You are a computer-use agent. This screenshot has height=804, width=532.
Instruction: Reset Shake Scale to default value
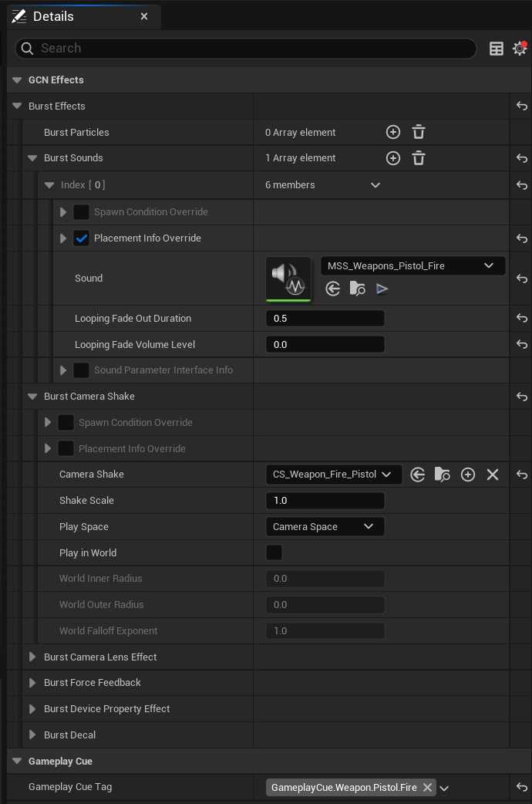(x=522, y=501)
